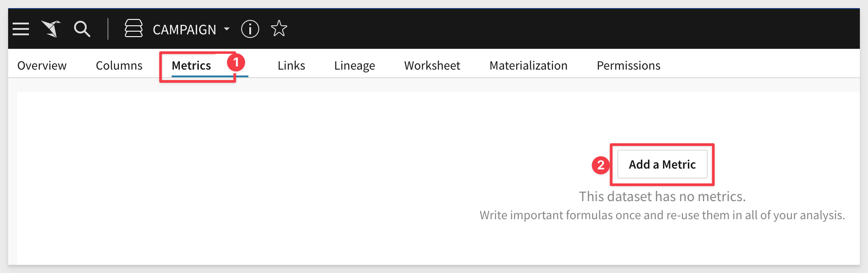Click the red step 1 badge
The image size is (868, 273).
(236, 62)
